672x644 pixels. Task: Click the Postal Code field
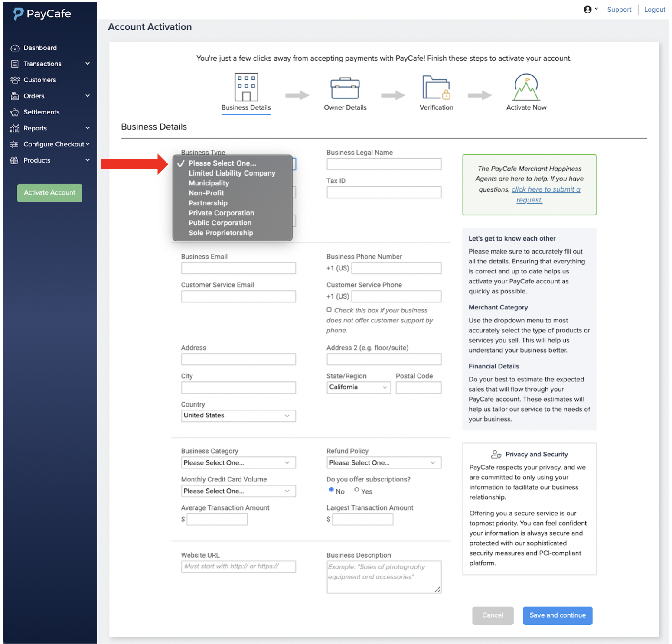(419, 387)
